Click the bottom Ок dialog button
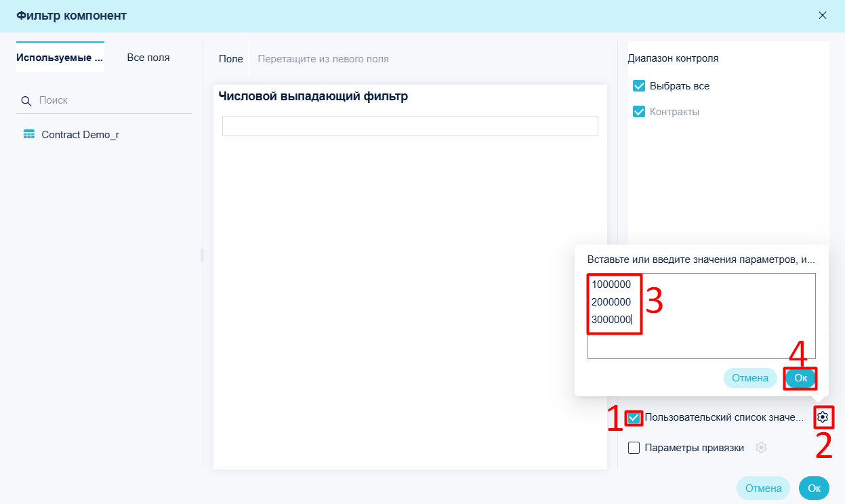Image resolution: width=845 pixels, height=504 pixels. [814, 488]
